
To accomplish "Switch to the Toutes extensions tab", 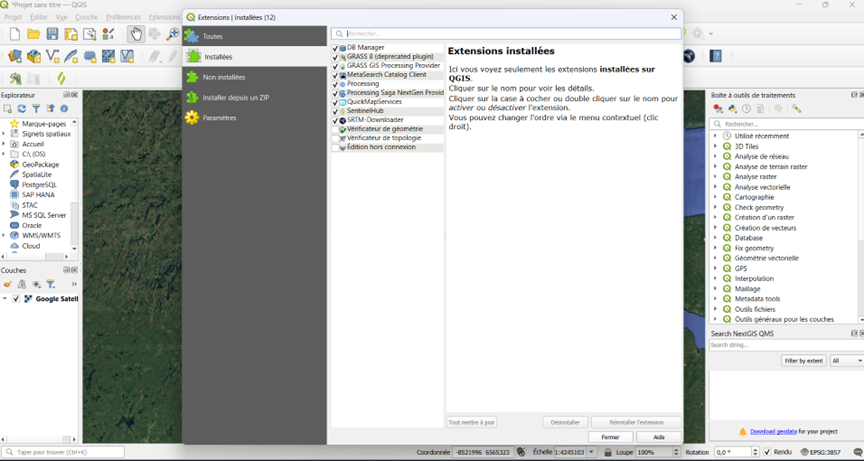I will (212, 36).
